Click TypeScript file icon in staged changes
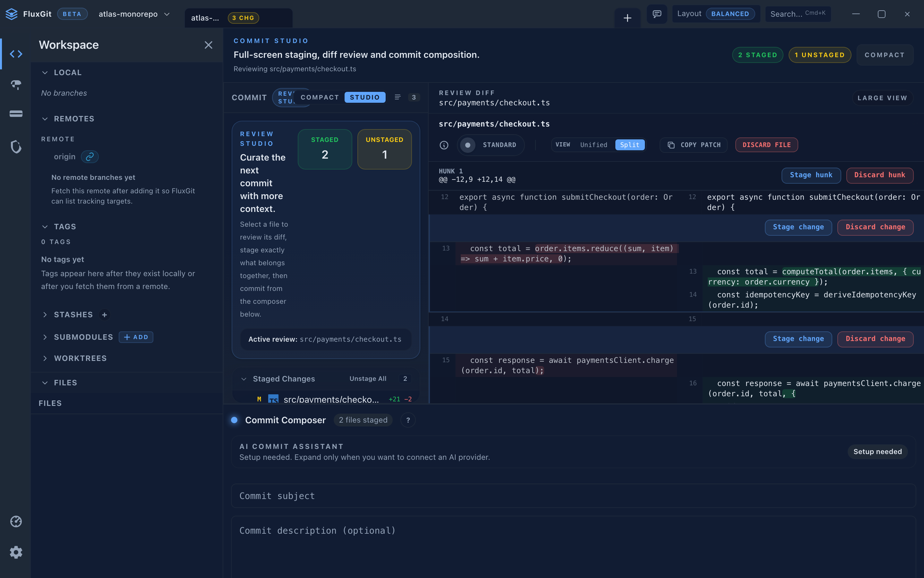Viewport: 924px width, 578px height. [273, 399]
